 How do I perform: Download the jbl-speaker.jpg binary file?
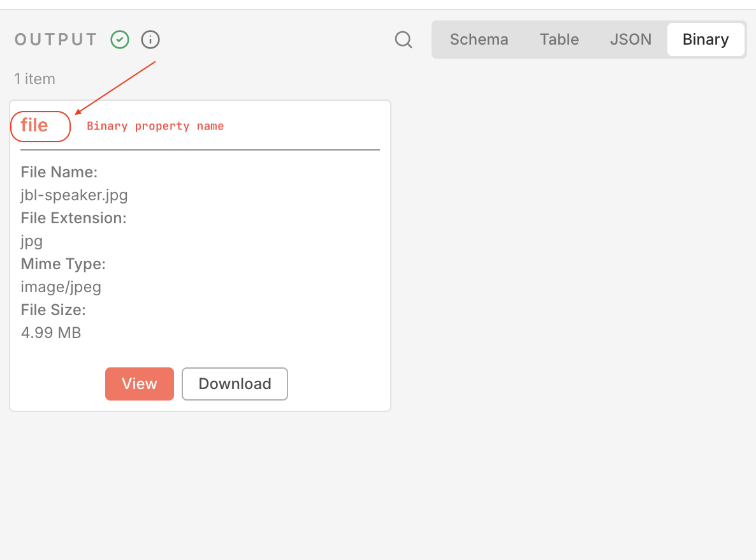click(235, 384)
